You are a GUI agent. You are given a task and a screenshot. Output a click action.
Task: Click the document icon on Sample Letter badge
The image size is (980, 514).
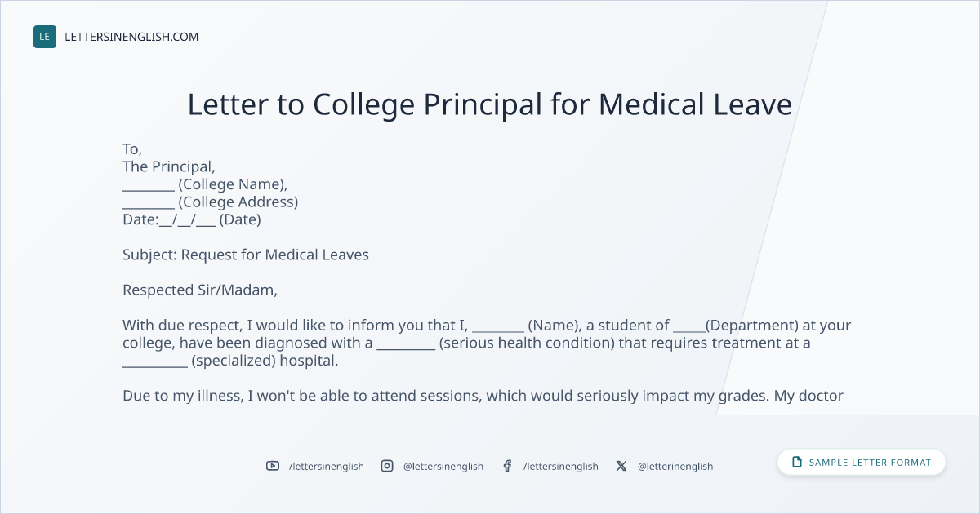click(797, 463)
